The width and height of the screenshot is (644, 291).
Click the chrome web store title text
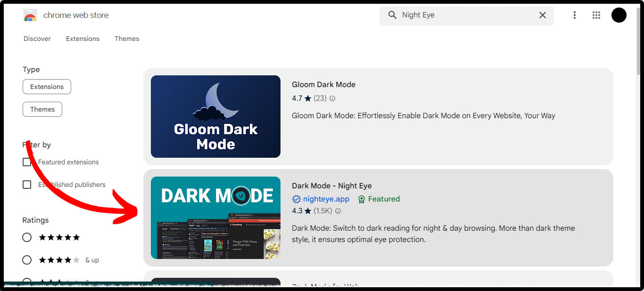point(76,15)
